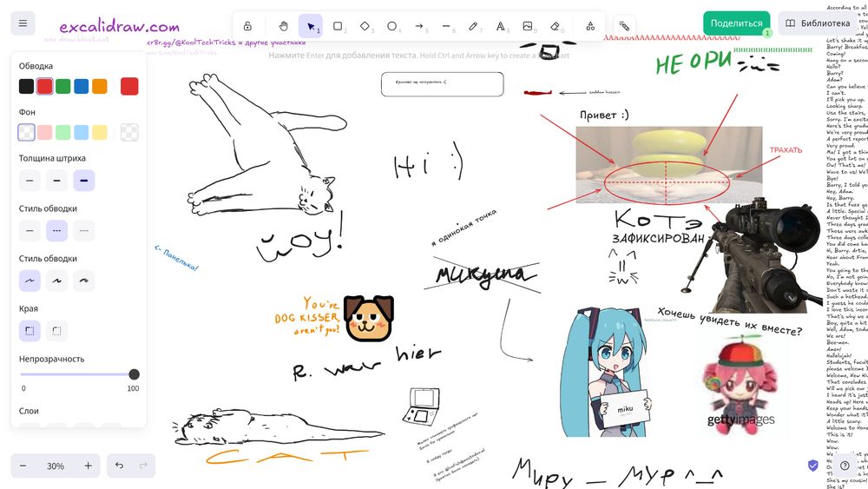Select bold stroke width

point(56,181)
